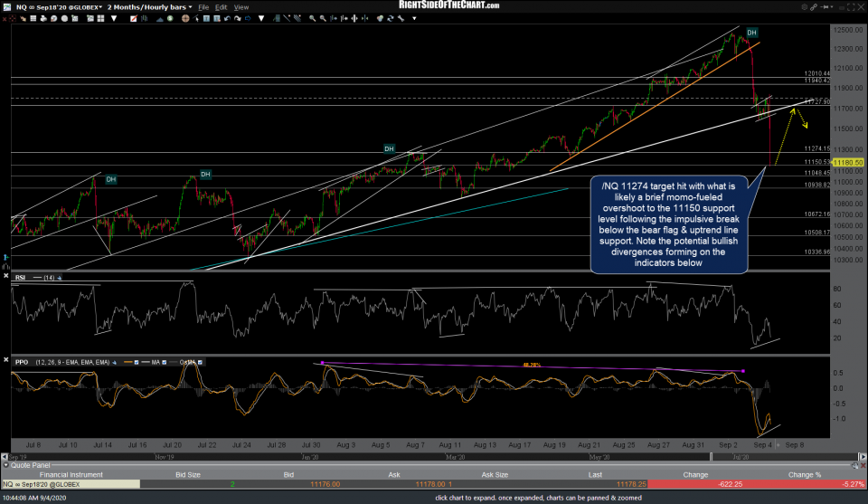The width and height of the screenshot is (868, 504).
Task: Click the red crosshair icon in the toolbar
Action: tap(12, 18)
